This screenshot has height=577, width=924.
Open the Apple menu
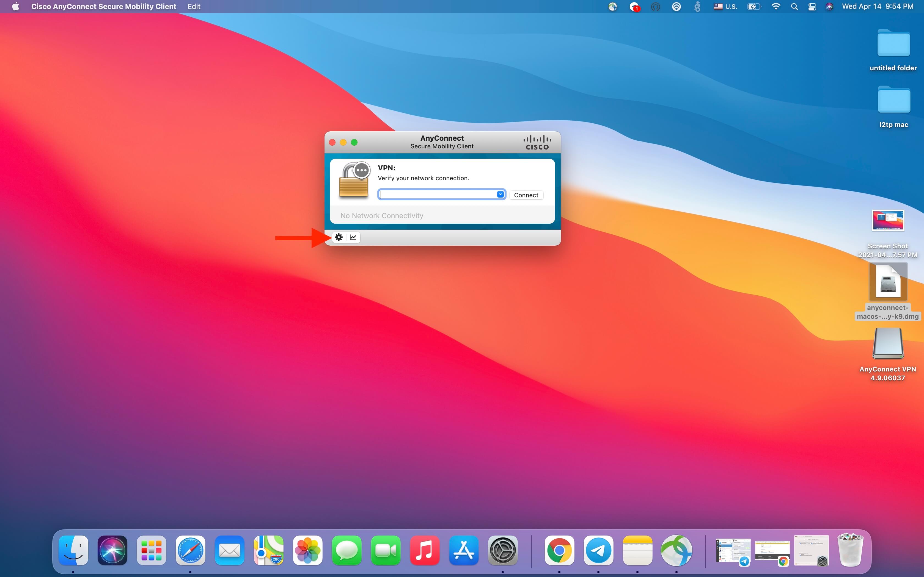(x=15, y=7)
